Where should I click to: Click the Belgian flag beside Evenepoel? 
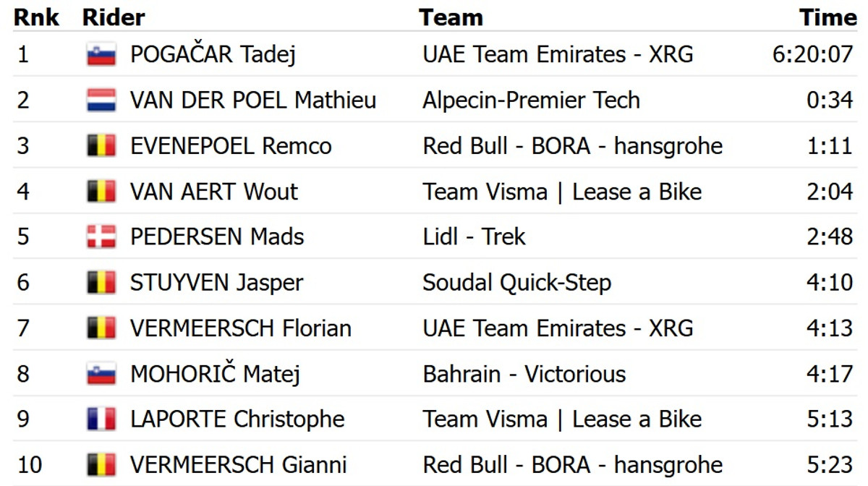pos(101,146)
